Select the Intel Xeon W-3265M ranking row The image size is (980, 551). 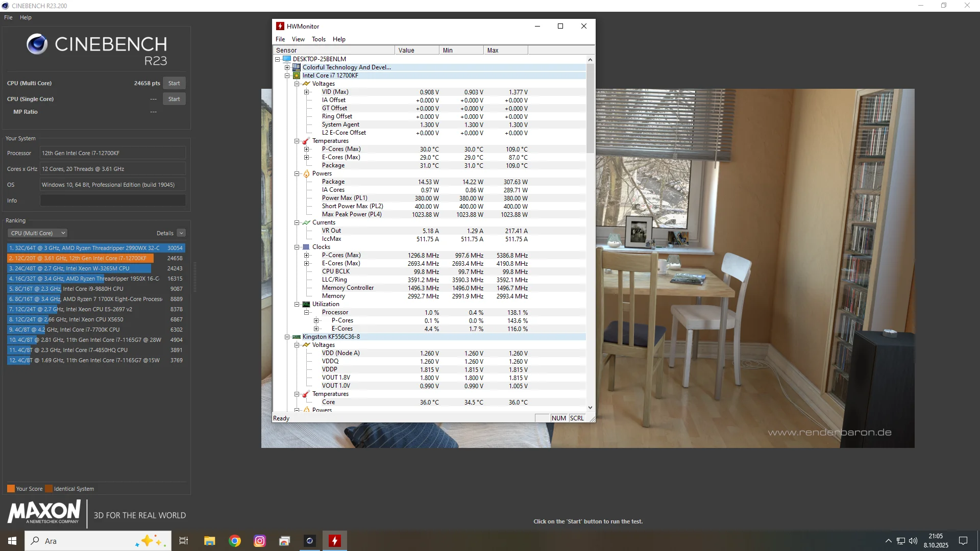pos(96,268)
